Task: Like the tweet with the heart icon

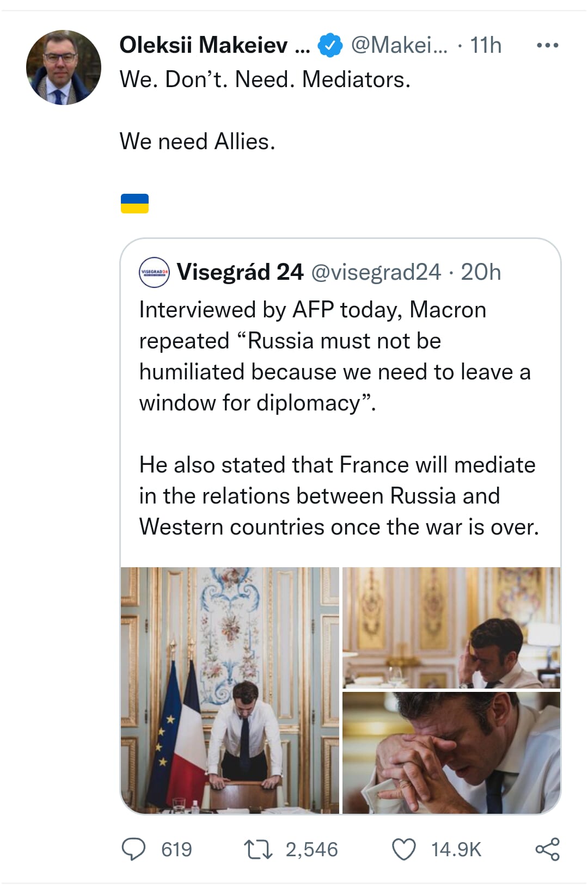Action: [403, 848]
